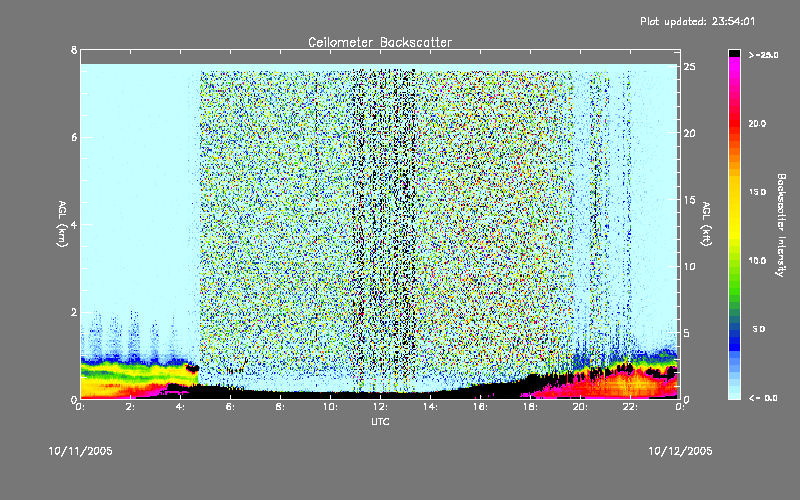Click the '5' kft tick label
Screen dimensions: 800x500
click(x=687, y=333)
